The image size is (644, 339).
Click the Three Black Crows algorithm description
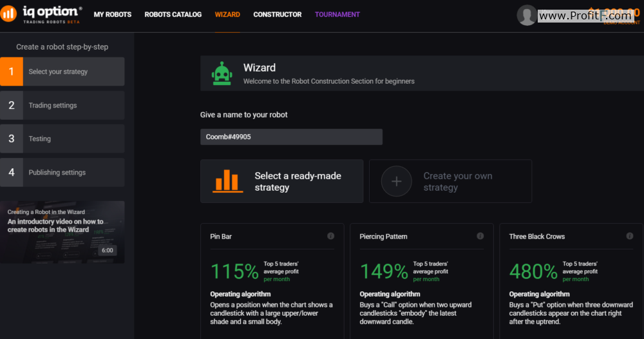(x=571, y=313)
